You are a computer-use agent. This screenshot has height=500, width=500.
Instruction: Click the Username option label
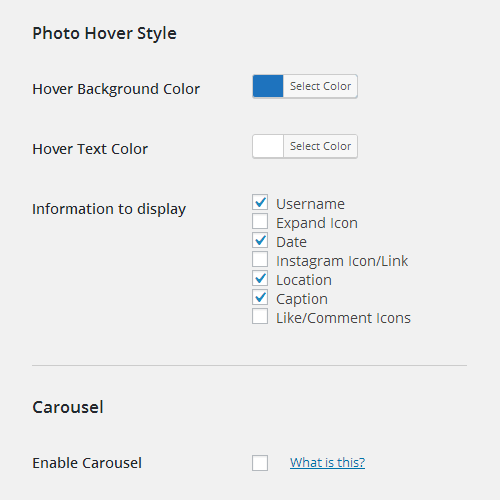(x=310, y=204)
